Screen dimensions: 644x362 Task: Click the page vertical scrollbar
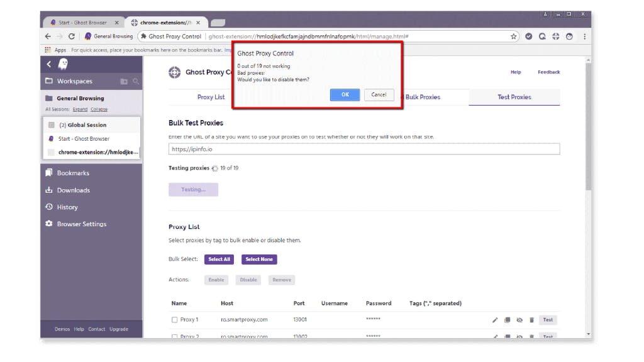point(588,127)
